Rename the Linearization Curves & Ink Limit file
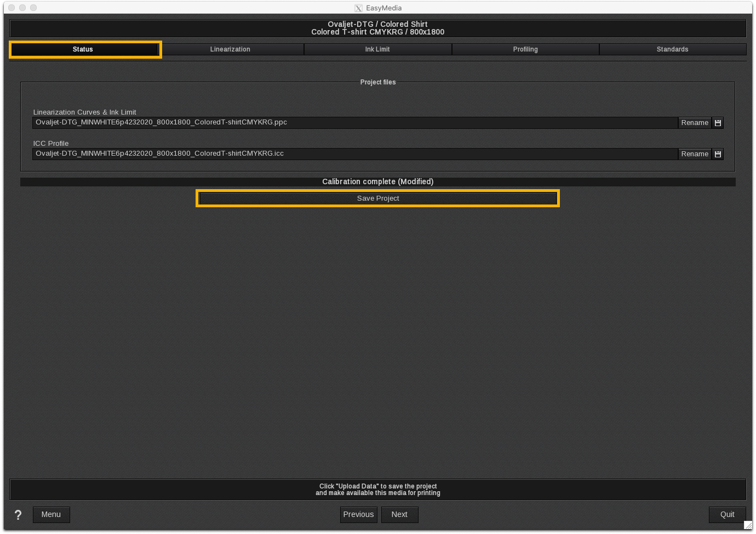This screenshot has width=756, height=534. tap(695, 123)
